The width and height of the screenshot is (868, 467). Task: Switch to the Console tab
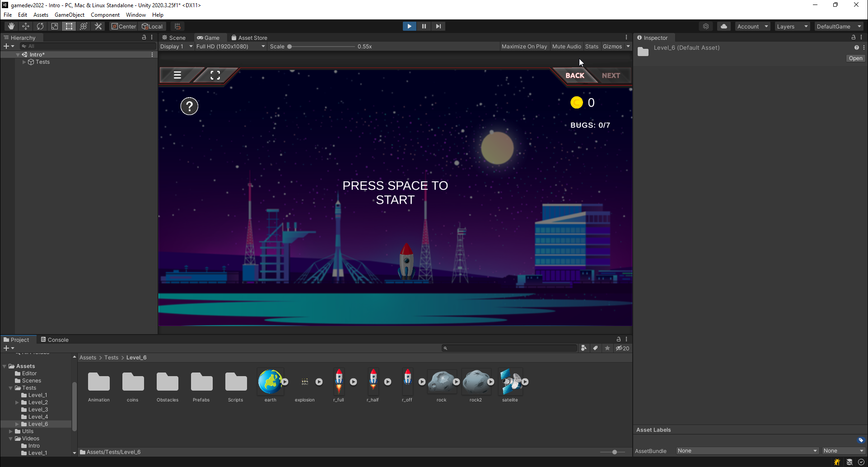[55, 340]
